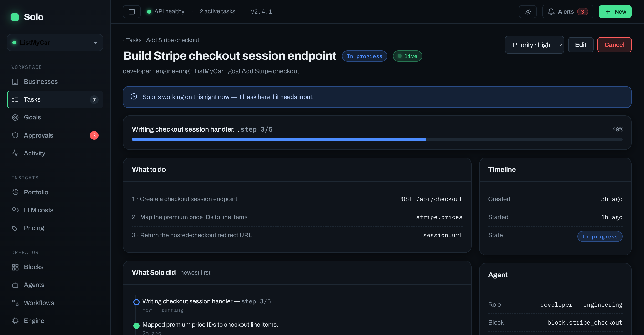Click 'block.stripe_checkout' value
The image size is (644, 335).
585,323
